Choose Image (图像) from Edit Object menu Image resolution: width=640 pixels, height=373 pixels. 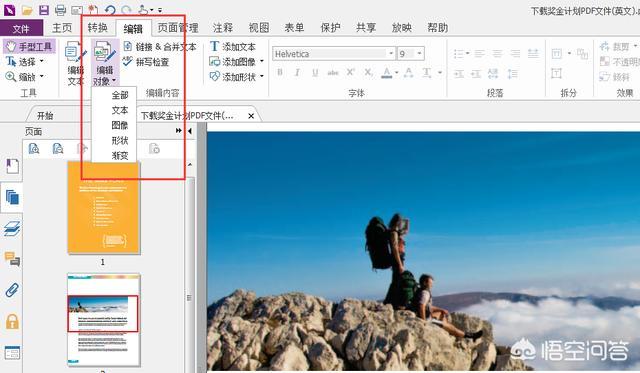[x=120, y=125]
